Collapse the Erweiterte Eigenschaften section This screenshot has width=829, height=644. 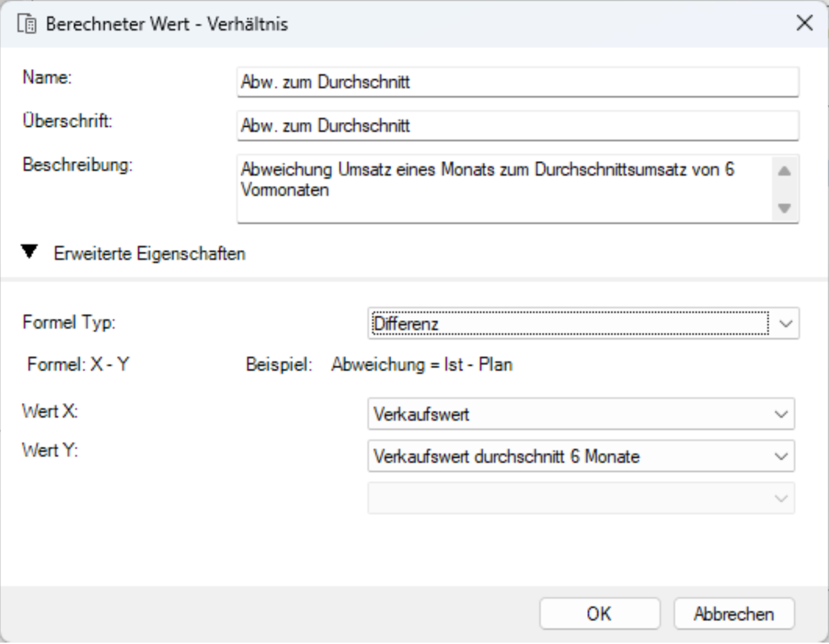pos(29,252)
